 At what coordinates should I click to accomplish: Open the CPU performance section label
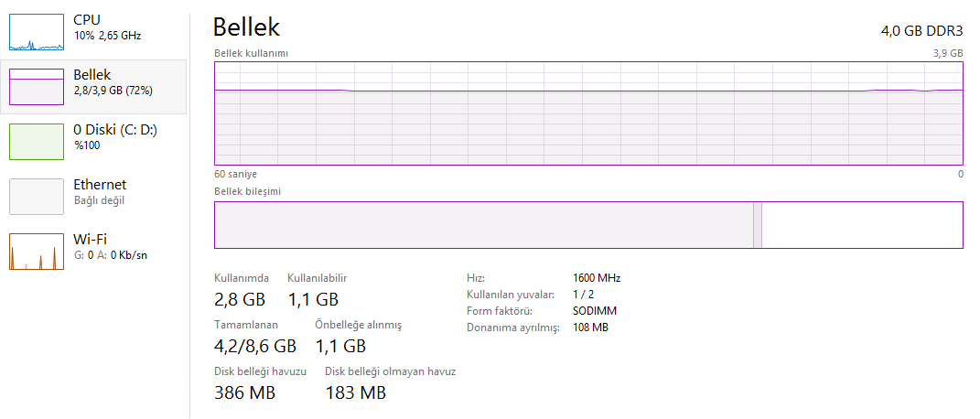click(87, 19)
